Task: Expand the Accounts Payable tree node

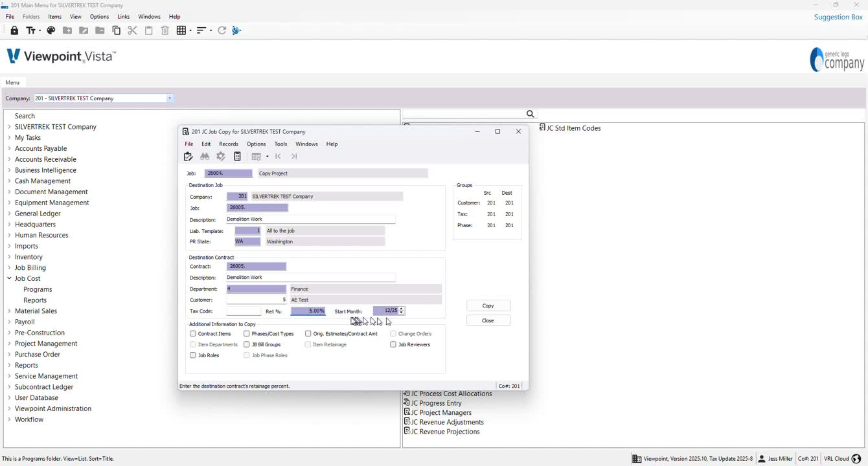Action: 9,148
